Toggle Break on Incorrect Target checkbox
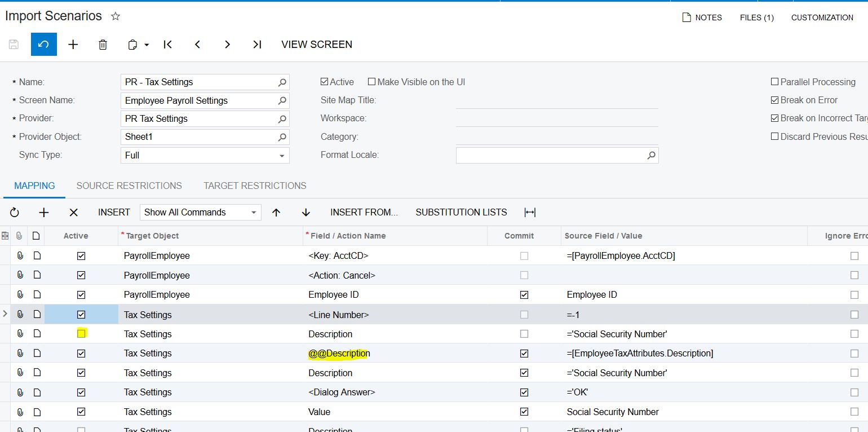 click(774, 118)
